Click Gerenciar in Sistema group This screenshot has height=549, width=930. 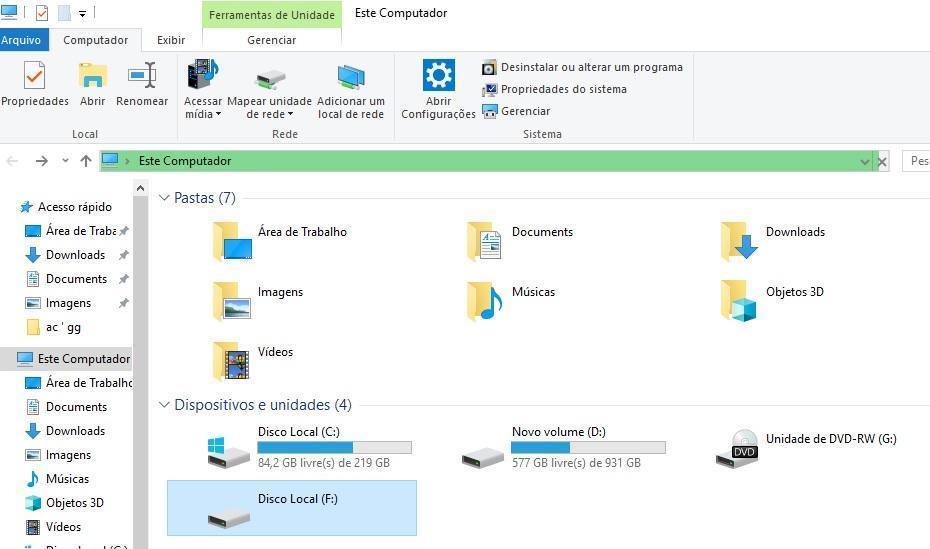click(516, 111)
